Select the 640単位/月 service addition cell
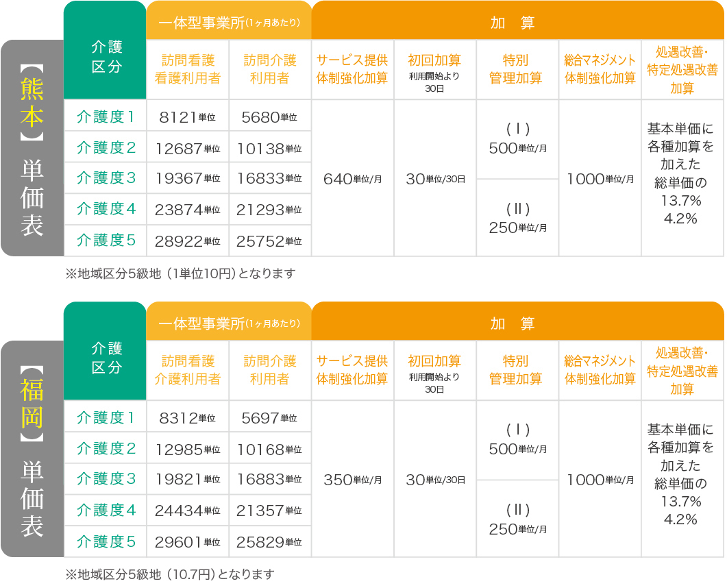This screenshot has height=588, width=727. point(352,179)
